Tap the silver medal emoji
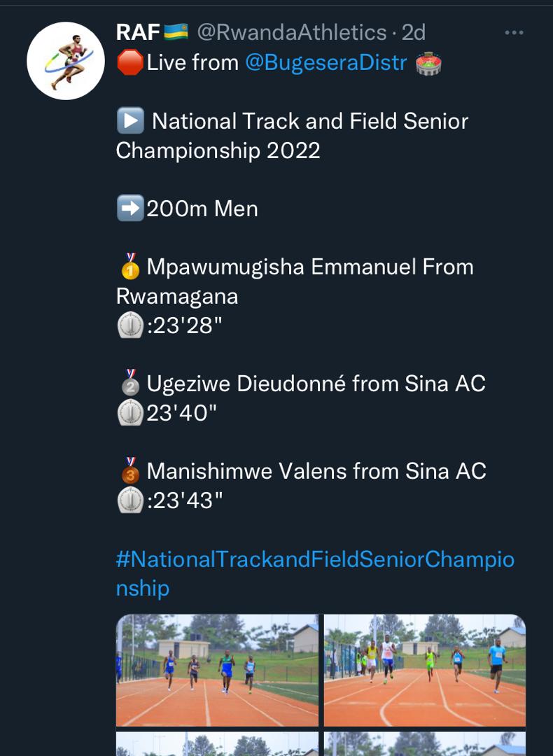The image size is (553, 756). (130, 383)
